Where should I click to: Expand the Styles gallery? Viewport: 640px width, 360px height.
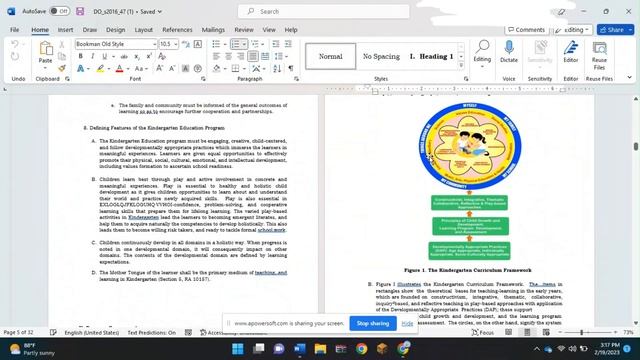[461, 65]
